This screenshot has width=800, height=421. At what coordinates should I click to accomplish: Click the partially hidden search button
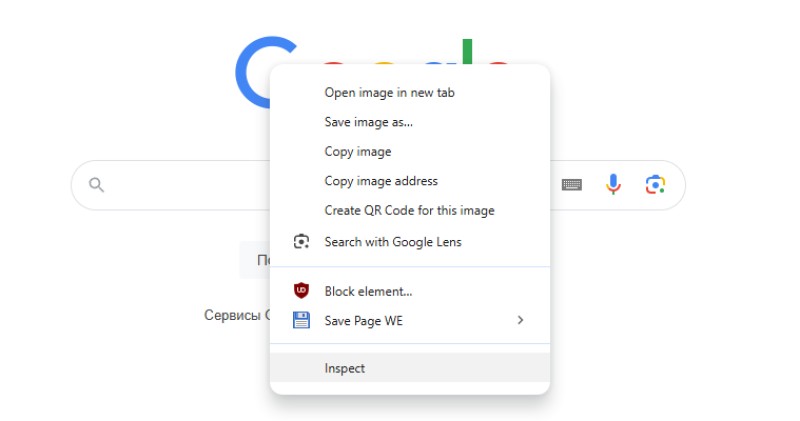[255, 260]
